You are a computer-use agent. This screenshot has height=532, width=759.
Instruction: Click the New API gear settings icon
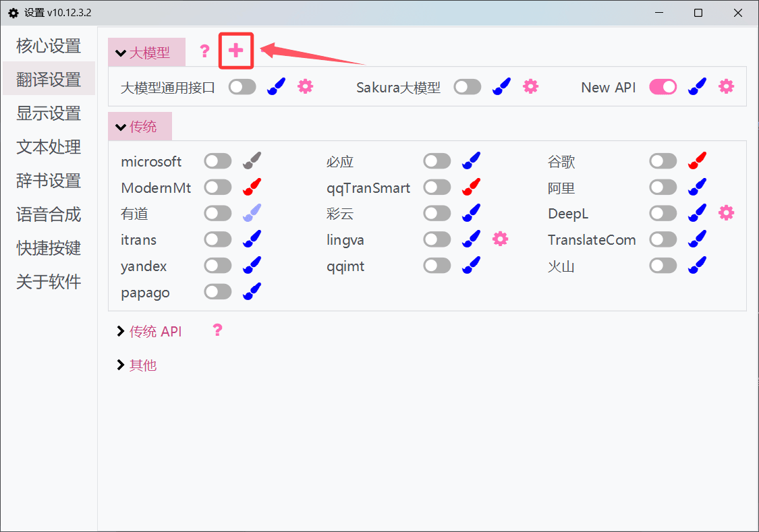point(725,86)
